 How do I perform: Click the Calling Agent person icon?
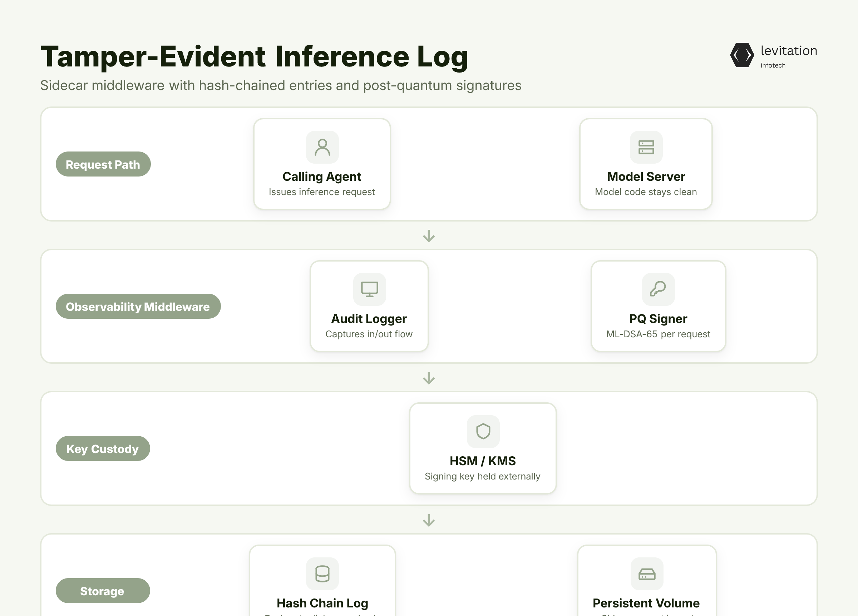point(322,147)
